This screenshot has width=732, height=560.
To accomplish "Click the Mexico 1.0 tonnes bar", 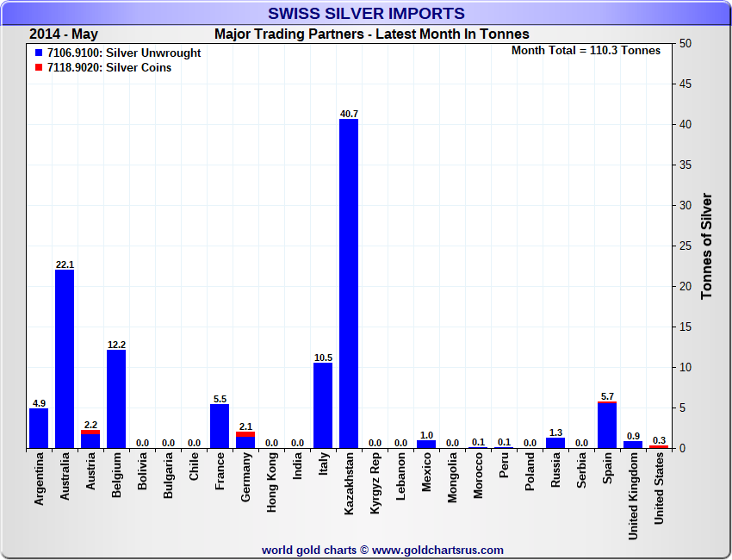I will point(426,445).
